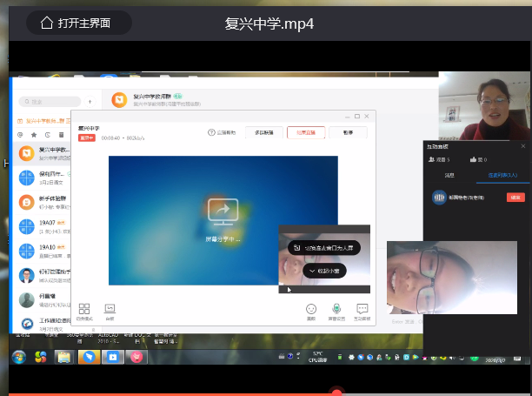Toggle the microphone sound settings icon
This screenshot has width=532, height=396.
336,310
